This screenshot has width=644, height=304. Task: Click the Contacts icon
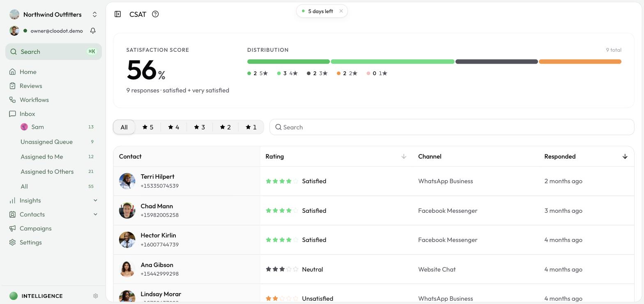pyautogui.click(x=13, y=214)
